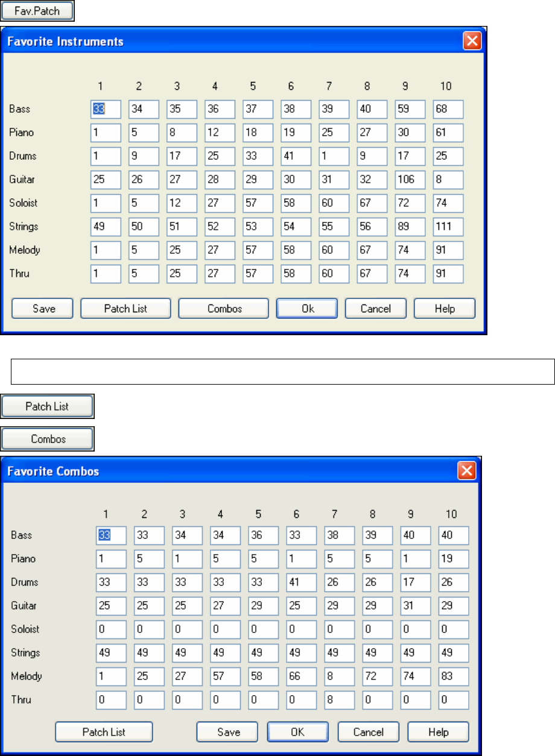The image size is (555, 756).
Task: Select Melody field 4 value 57 in Combos
Action: click(225, 676)
